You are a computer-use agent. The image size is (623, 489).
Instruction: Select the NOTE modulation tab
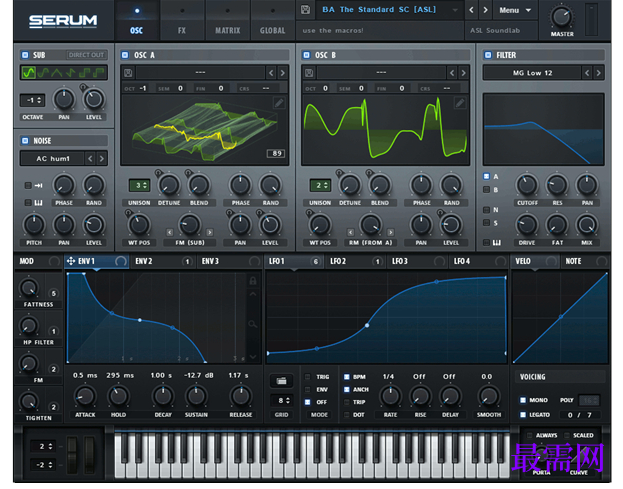tap(586, 261)
